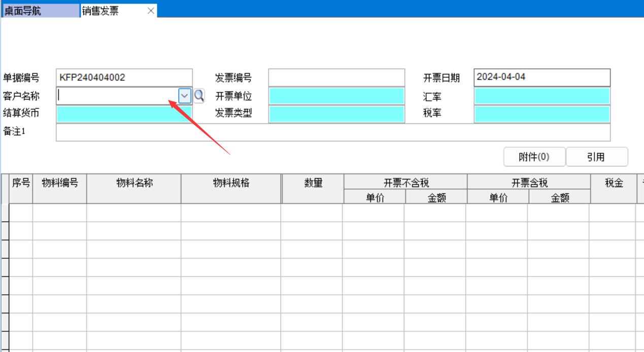Open the 附件(0) attachments button

click(x=534, y=157)
